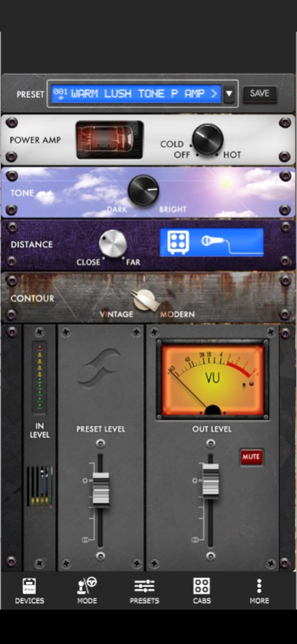Open the More menu
297x644 pixels.
[259, 591]
